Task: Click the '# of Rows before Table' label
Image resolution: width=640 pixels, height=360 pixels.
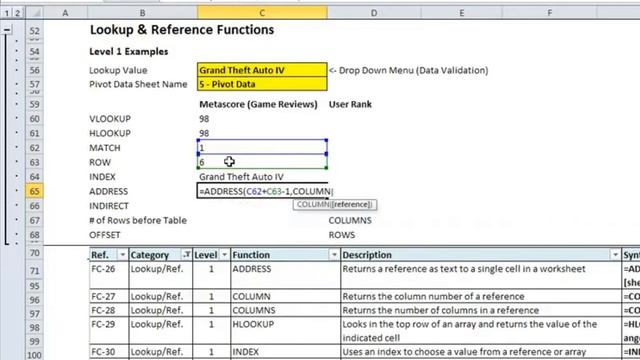Action: click(x=138, y=220)
